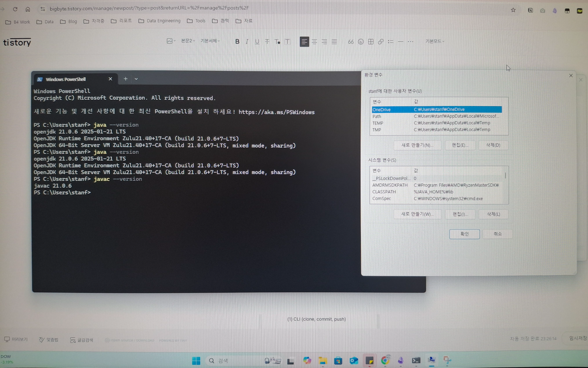
Task: Toggle bold formatting in editor toolbar
Action: (x=237, y=42)
